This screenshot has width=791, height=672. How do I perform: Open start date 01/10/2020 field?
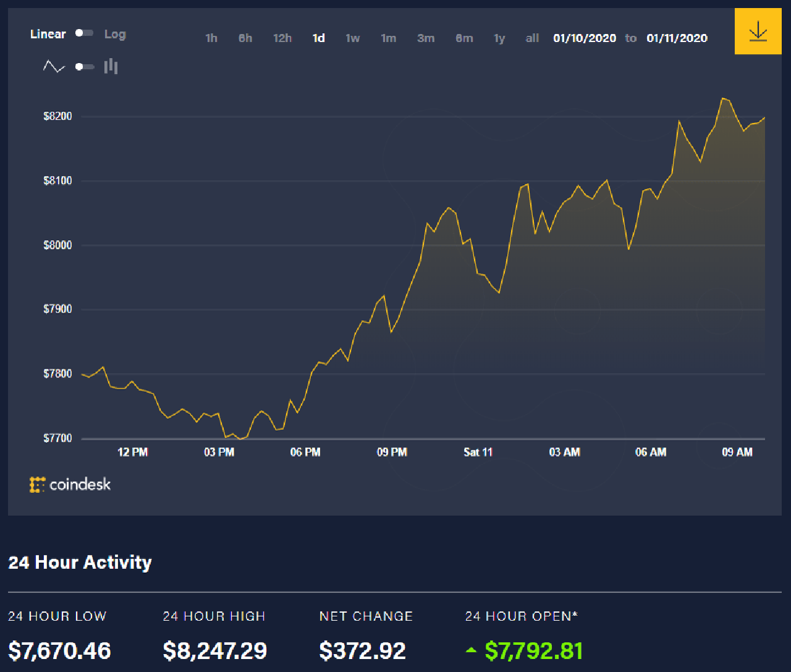click(585, 38)
